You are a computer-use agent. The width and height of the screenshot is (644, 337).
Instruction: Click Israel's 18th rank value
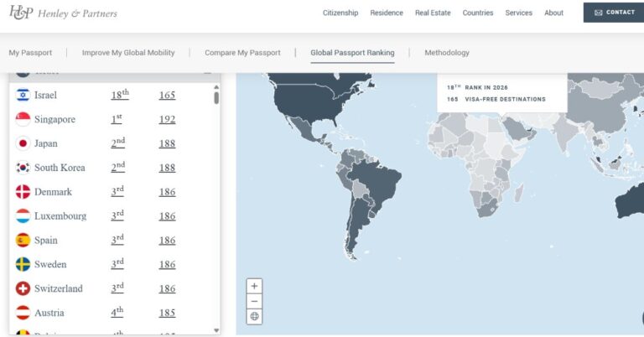point(120,95)
